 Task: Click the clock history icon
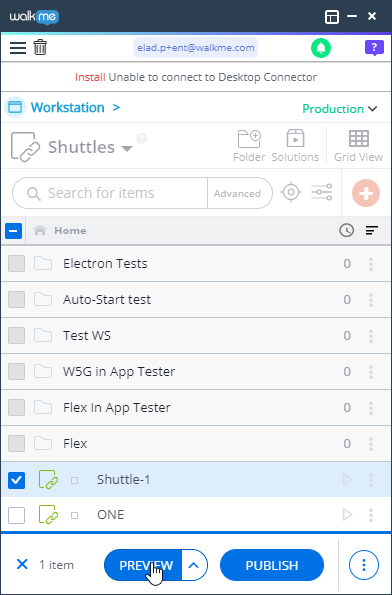(346, 230)
